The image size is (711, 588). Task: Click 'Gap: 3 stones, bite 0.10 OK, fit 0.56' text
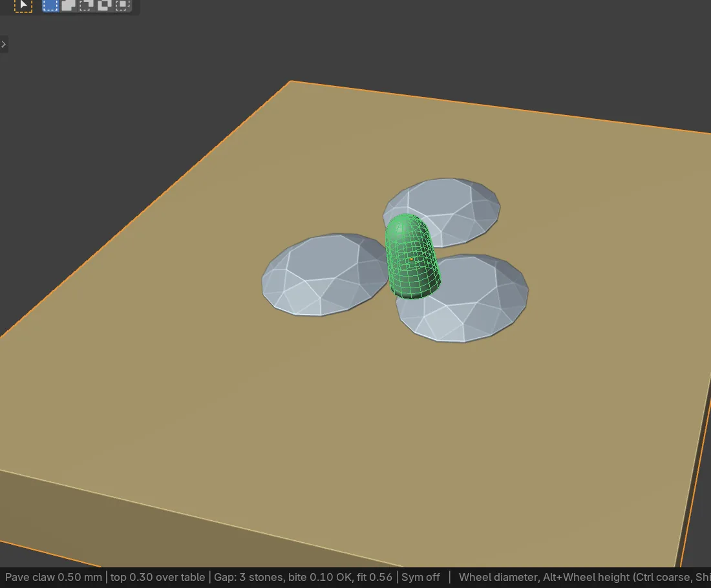(x=303, y=577)
